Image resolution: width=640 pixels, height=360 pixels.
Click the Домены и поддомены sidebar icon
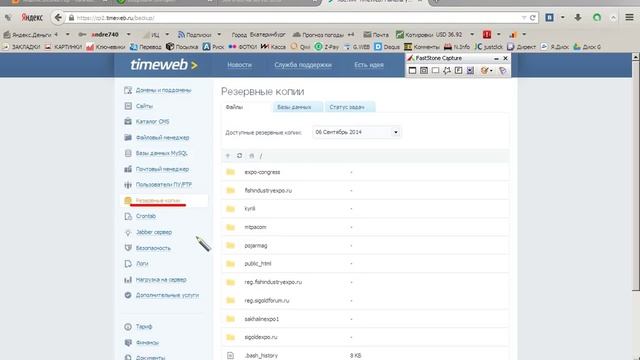click(x=128, y=90)
